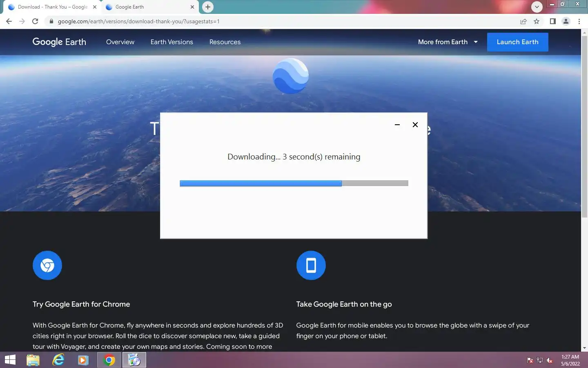Viewport: 588px width, 368px height.
Task: Switch to the Download - Thank You tab
Action: [52, 7]
